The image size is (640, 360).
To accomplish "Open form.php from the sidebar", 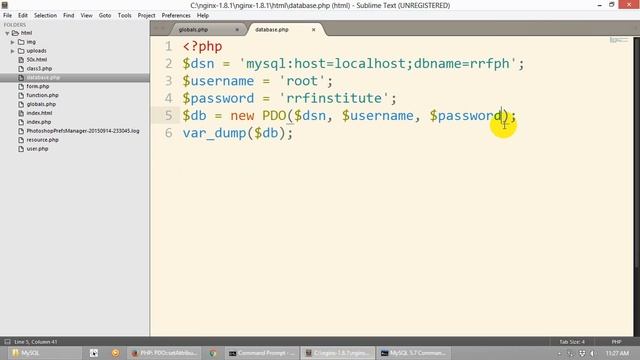I will click(x=38, y=87).
